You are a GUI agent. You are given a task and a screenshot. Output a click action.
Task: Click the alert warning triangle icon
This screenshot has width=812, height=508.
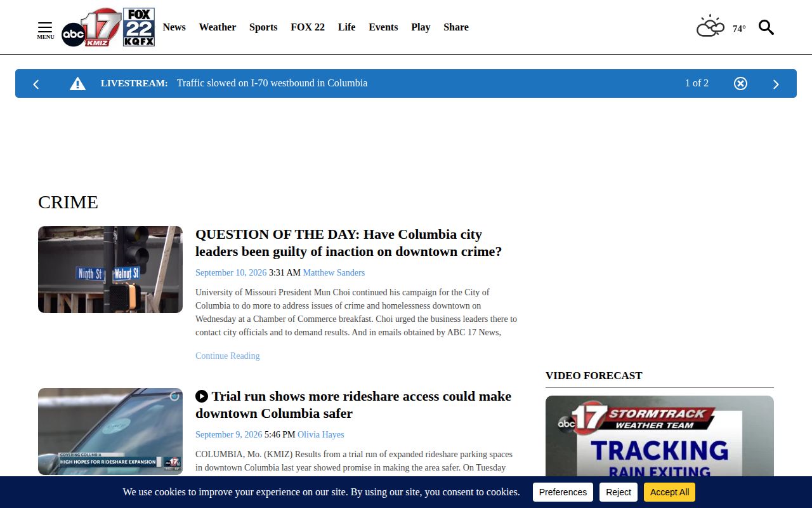(77, 83)
